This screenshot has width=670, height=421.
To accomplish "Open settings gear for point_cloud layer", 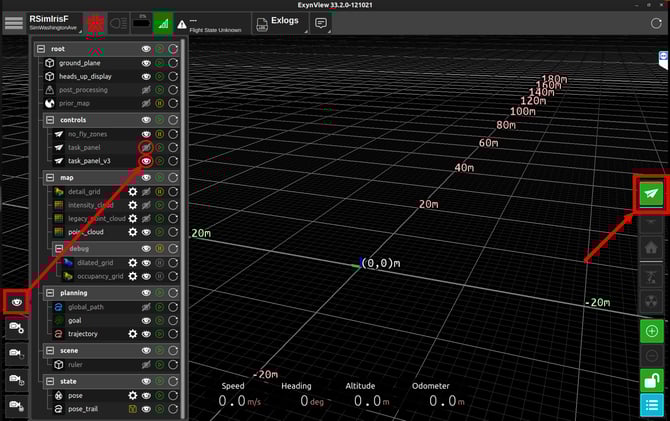I will 132,232.
